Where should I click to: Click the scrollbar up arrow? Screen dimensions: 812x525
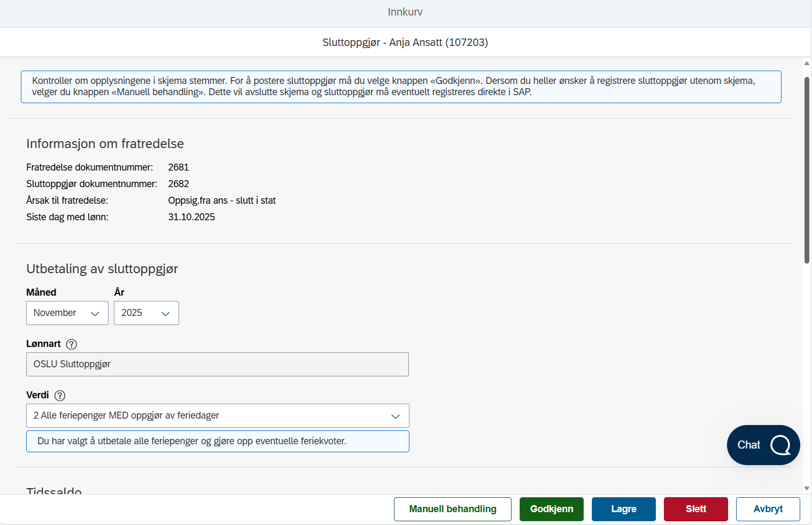point(807,63)
